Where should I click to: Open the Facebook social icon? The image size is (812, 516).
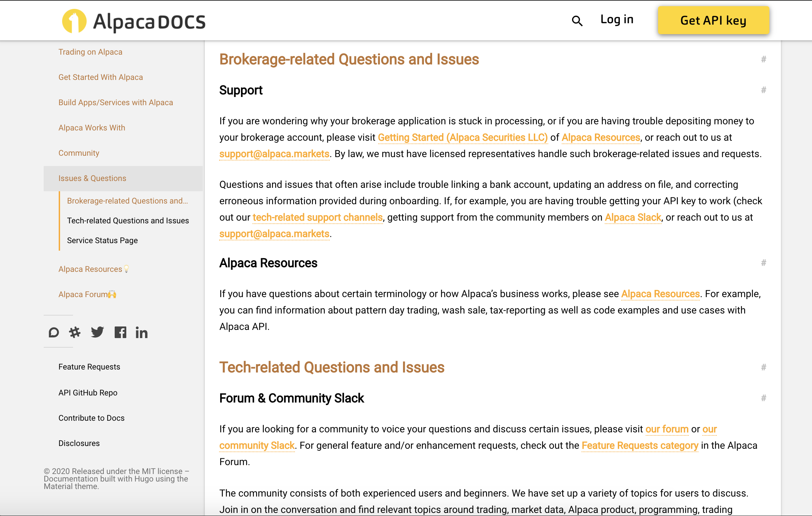click(120, 332)
